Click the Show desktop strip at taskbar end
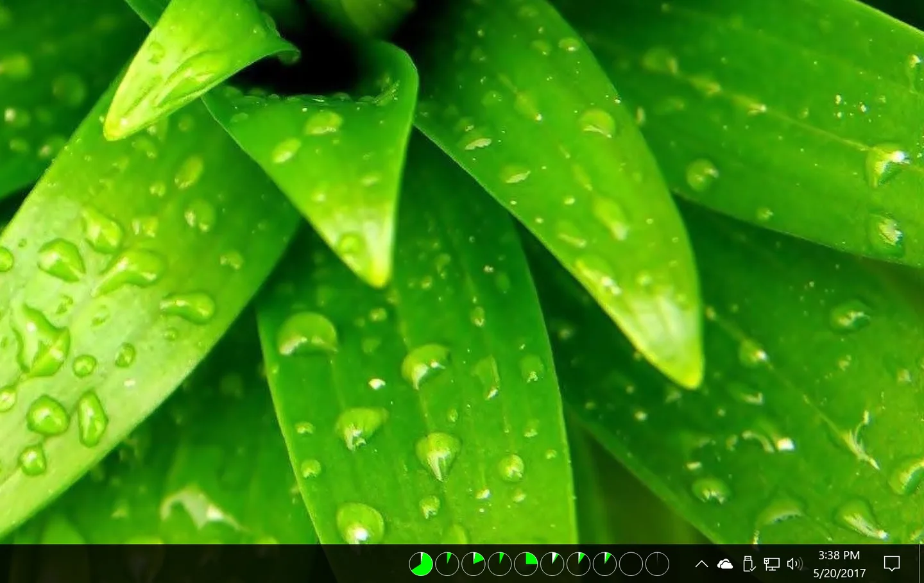 [921, 564]
